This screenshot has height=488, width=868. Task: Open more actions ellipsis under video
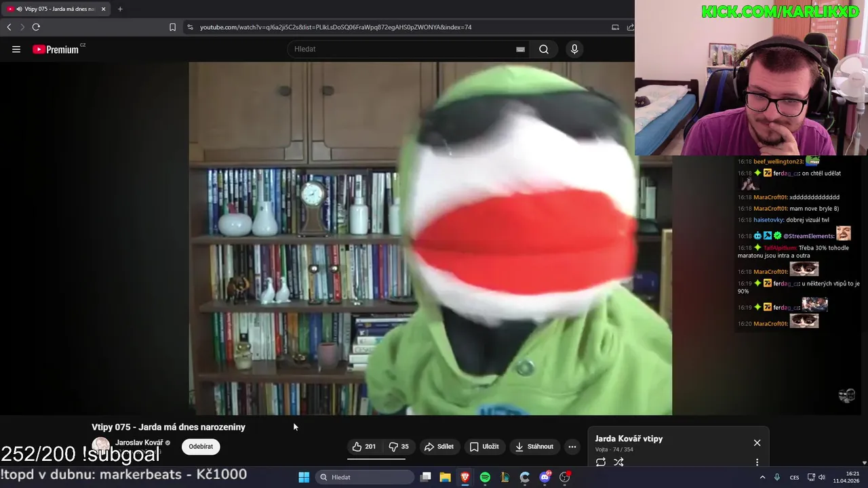click(572, 447)
